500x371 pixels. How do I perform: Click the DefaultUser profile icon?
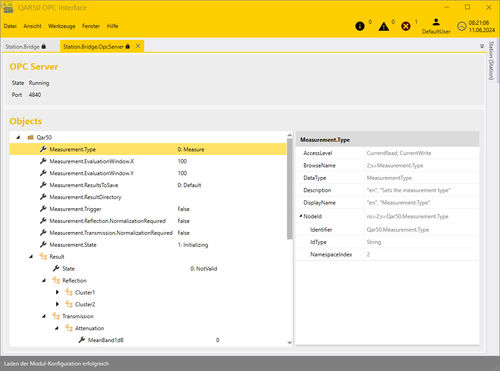click(x=436, y=22)
